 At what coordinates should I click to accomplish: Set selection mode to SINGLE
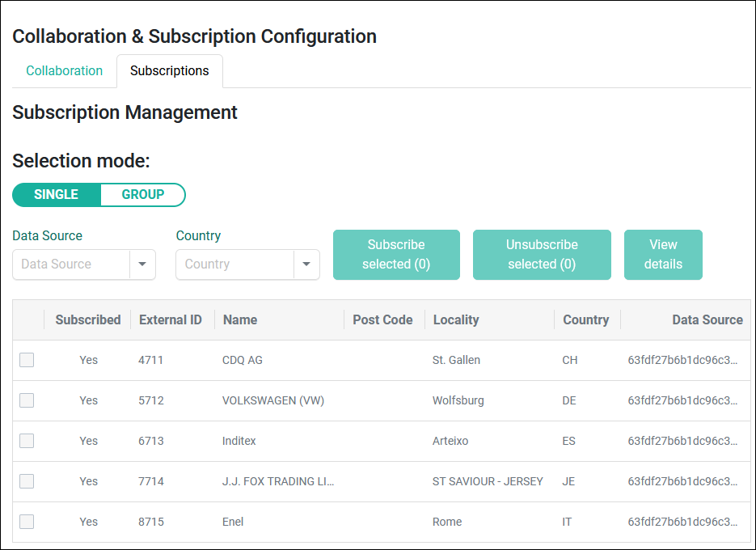pyautogui.click(x=57, y=194)
